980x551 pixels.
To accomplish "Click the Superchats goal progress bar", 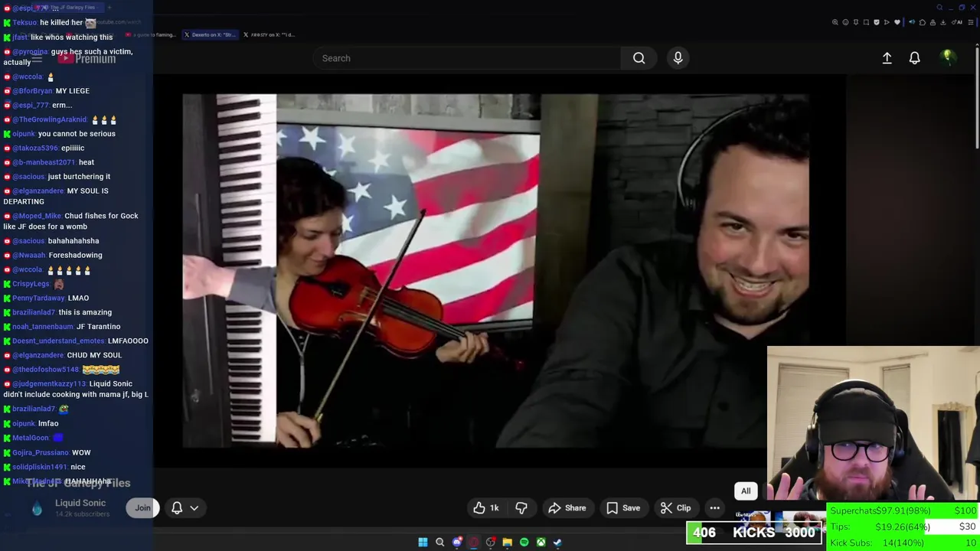I will [903, 510].
